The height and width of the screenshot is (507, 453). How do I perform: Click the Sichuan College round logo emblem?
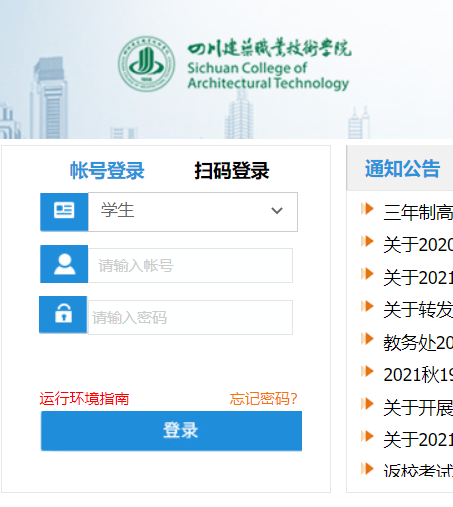pos(146,64)
